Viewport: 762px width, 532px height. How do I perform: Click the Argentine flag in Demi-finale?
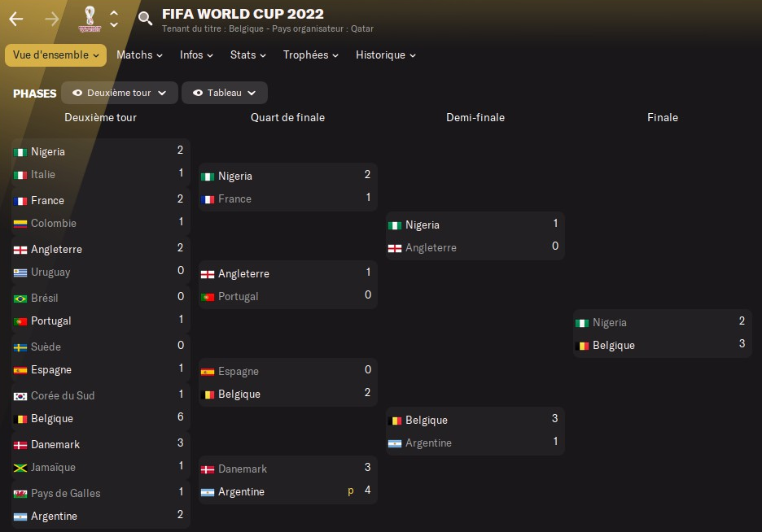coord(395,443)
